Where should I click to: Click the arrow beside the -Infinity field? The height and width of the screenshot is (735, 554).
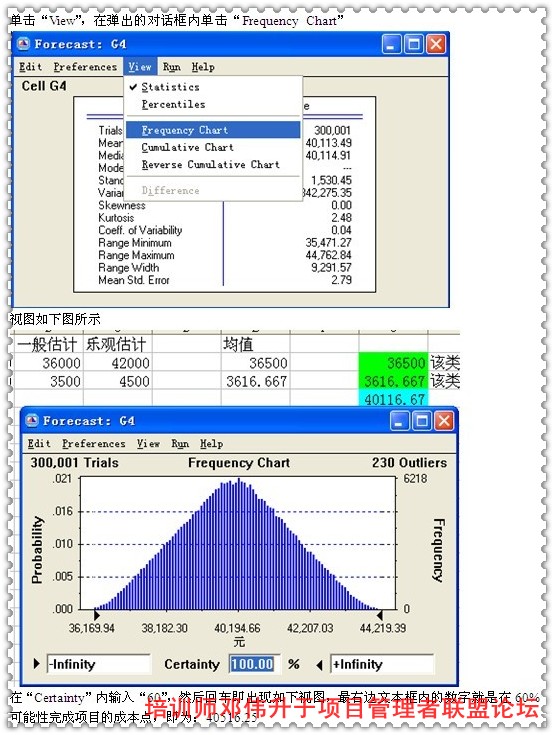click(37, 664)
